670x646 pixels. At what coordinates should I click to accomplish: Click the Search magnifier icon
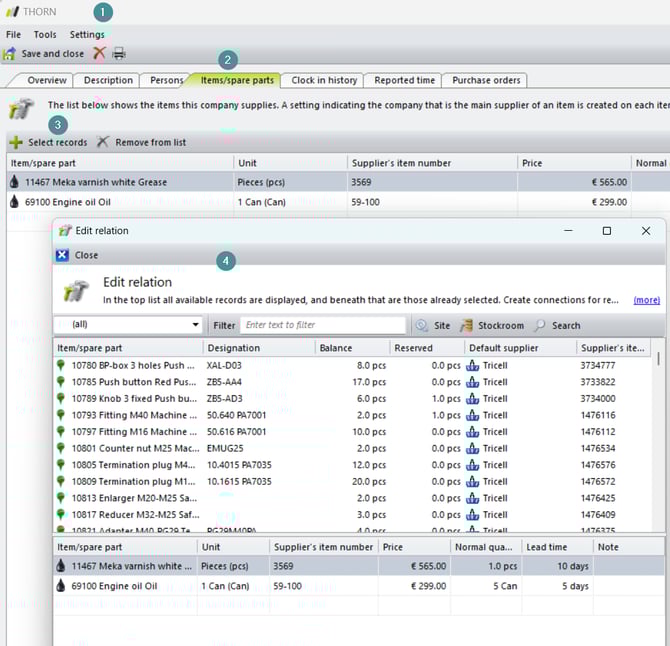(x=540, y=326)
